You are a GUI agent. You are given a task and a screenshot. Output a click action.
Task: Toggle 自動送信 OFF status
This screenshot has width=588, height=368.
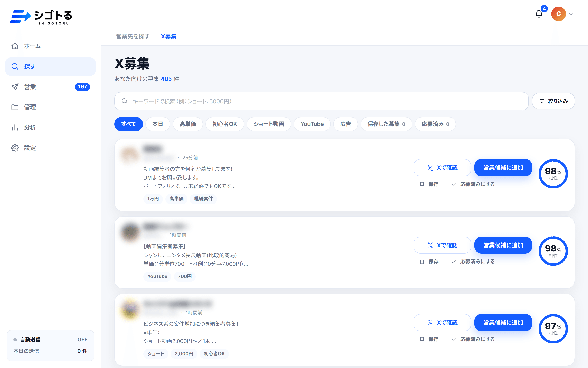(x=50, y=340)
